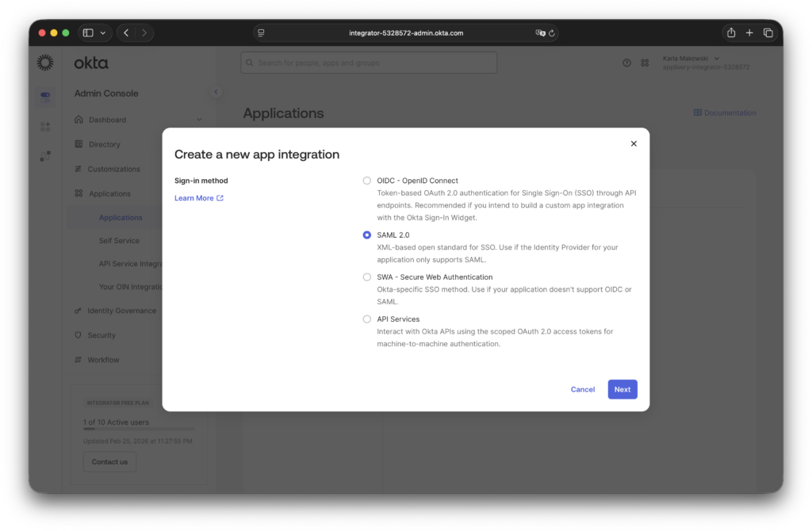Close the Create app integration dialog
Viewport: 812px width, 531px height.
coord(634,143)
